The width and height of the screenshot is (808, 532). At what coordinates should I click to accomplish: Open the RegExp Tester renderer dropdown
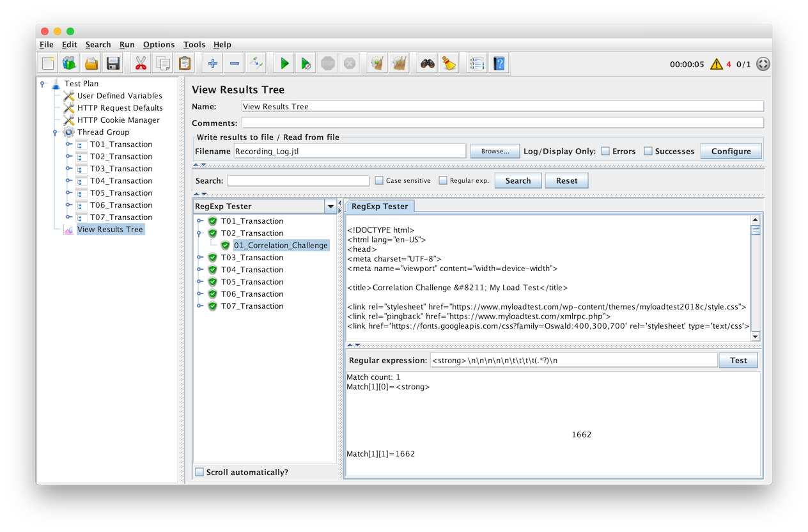[x=330, y=207]
